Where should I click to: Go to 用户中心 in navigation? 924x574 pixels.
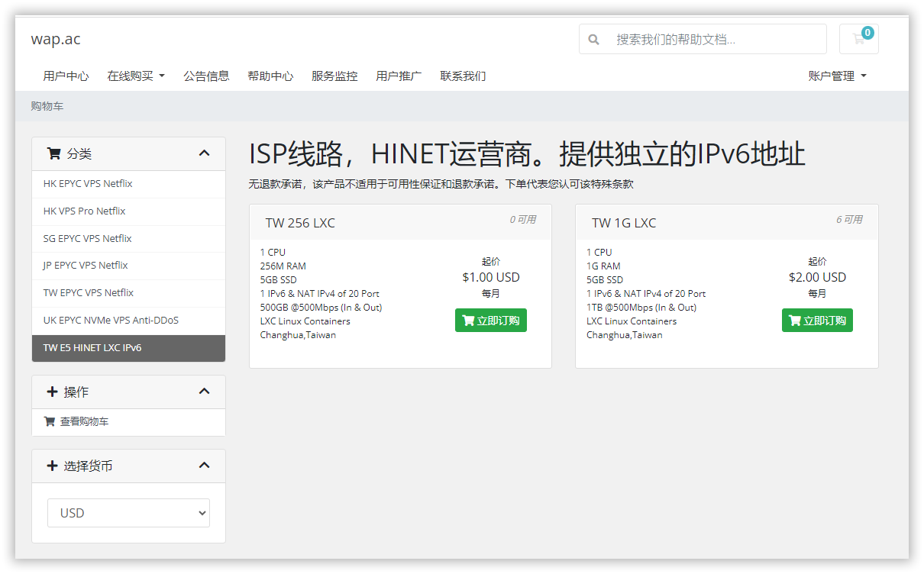click(x=66, y=76)
